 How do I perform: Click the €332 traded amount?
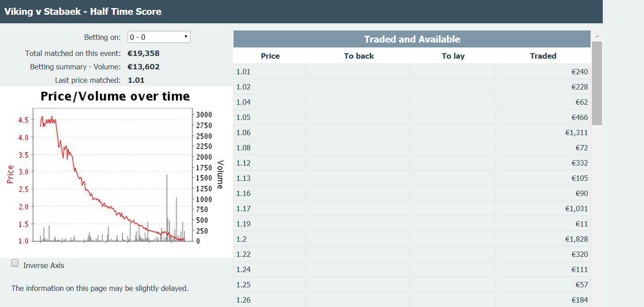(579, 163)
